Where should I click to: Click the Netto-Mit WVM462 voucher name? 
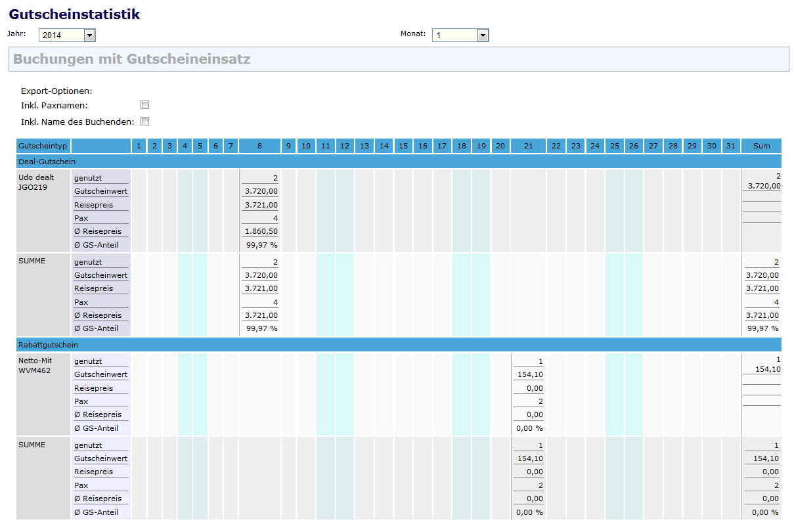pos(35,365)
